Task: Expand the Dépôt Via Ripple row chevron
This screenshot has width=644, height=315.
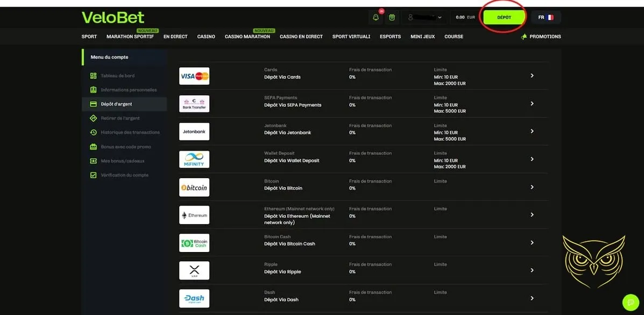Action: [x=532, y=270]
